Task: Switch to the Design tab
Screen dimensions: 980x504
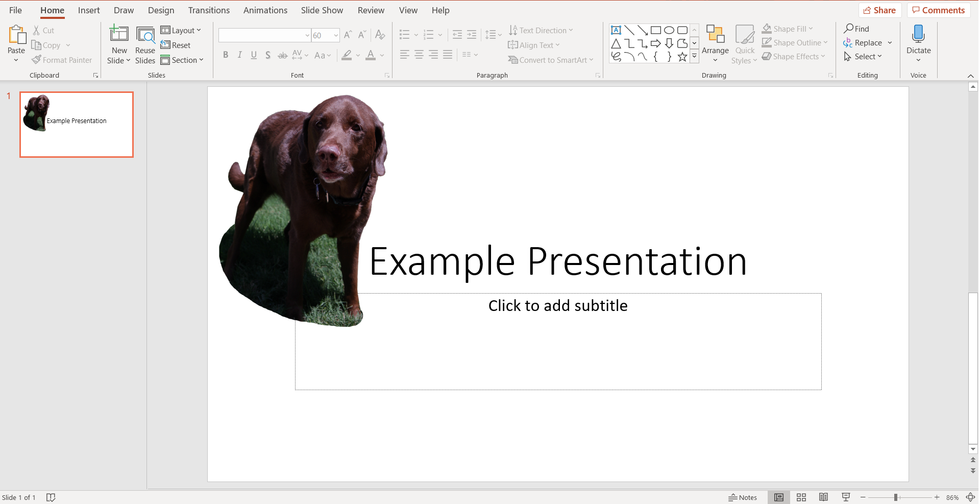Action: [x=161, y=10]
